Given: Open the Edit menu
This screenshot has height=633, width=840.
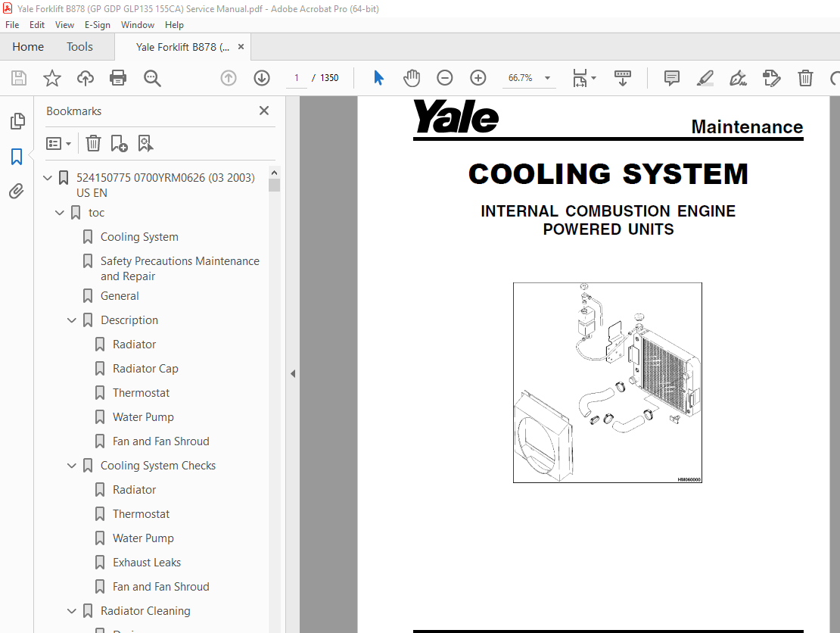Looking at the screenshot, I should coord(37,25).
